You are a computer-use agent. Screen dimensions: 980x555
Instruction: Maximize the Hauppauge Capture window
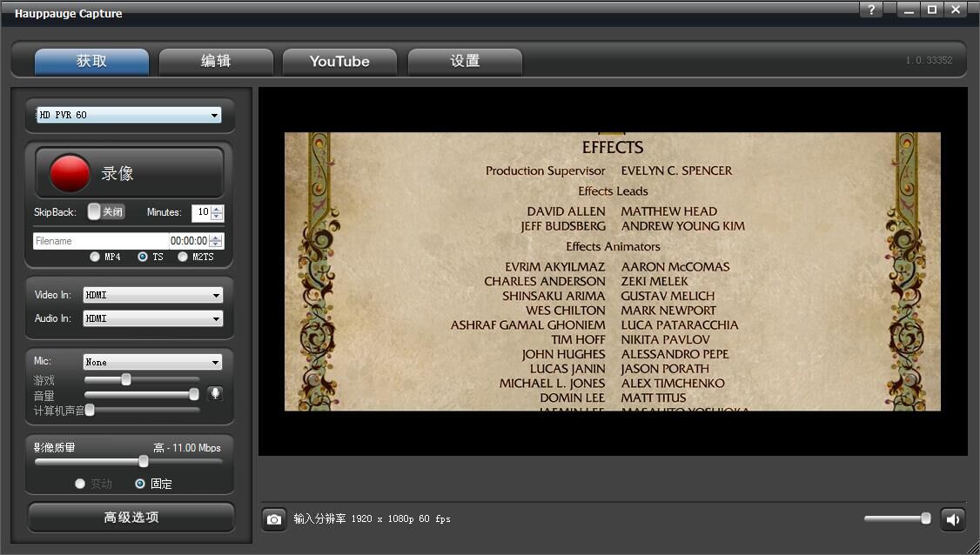(x=931, y=10)
